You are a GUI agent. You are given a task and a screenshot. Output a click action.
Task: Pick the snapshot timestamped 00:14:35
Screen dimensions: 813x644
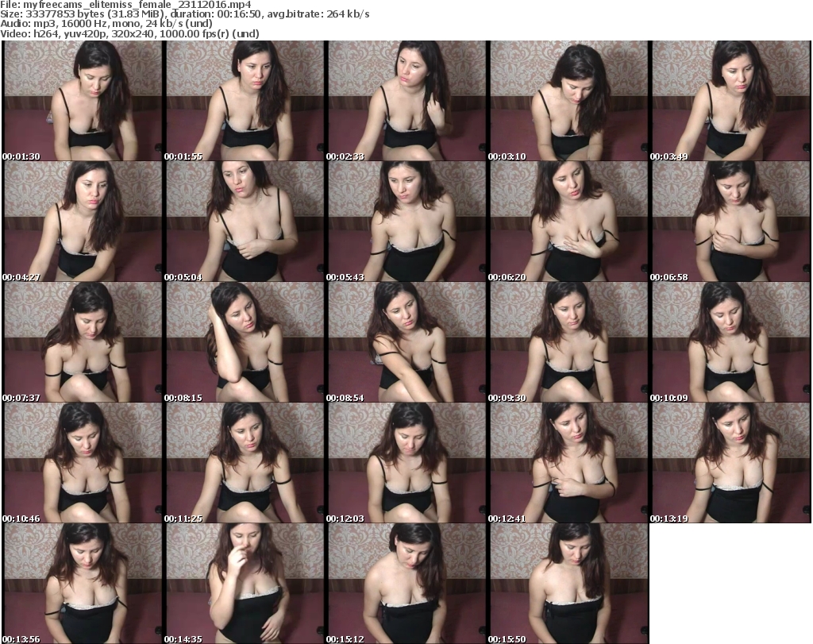[245, 584]
